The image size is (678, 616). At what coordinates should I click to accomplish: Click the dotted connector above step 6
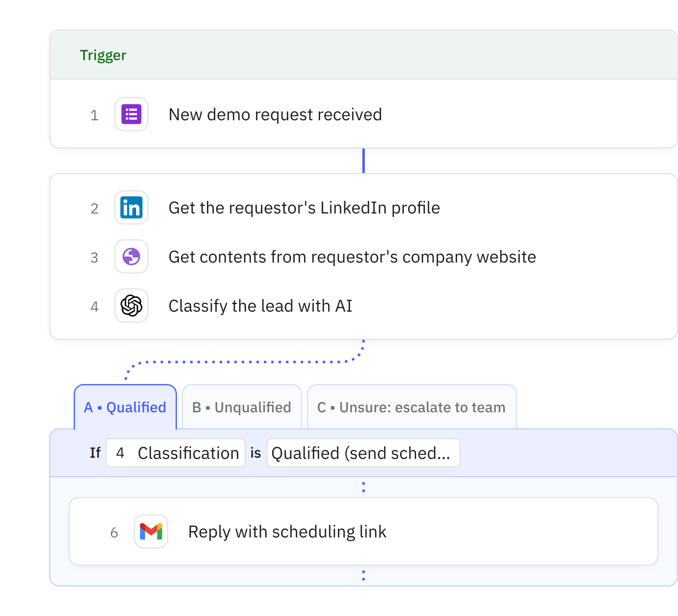point(364,487)
